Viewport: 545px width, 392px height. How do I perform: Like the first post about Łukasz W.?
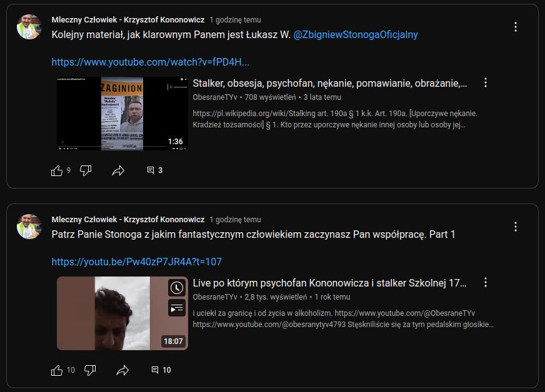[x=57, y=170]
